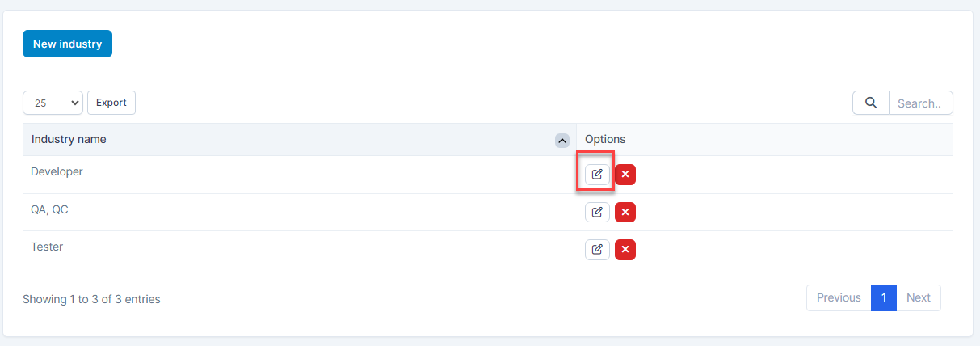Click the Industry name column header
Image resolution: width=980 pixels, height=346 pixels.
[69, 139]
